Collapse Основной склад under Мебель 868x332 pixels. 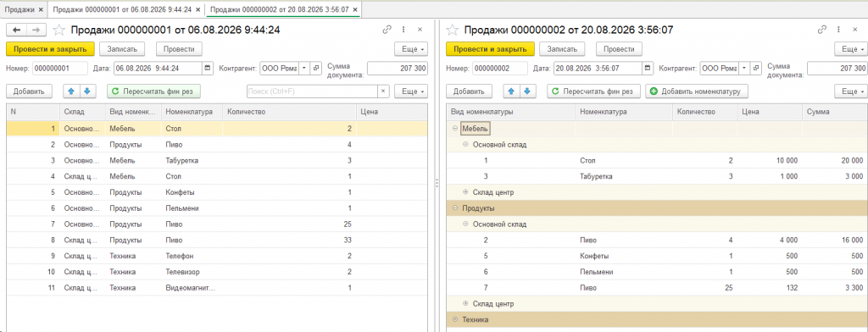[x=465, y=145]
